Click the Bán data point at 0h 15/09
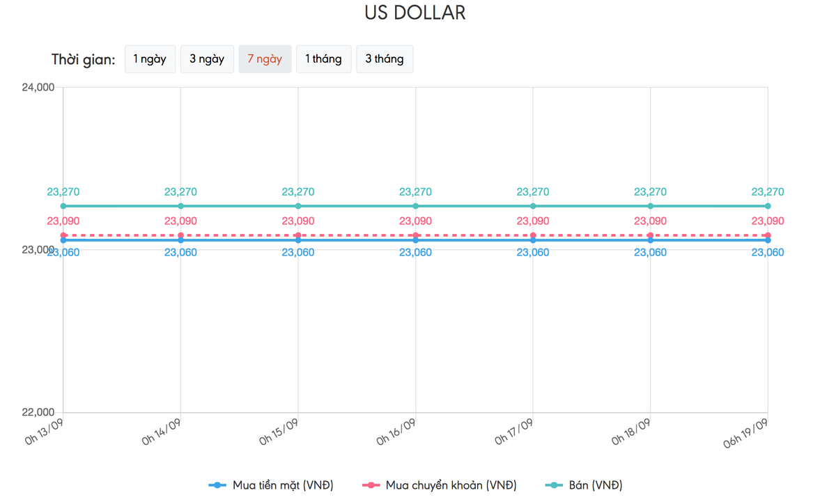This screenshot has width=836, height=504. pyautogui.click(x=298, y=206)
